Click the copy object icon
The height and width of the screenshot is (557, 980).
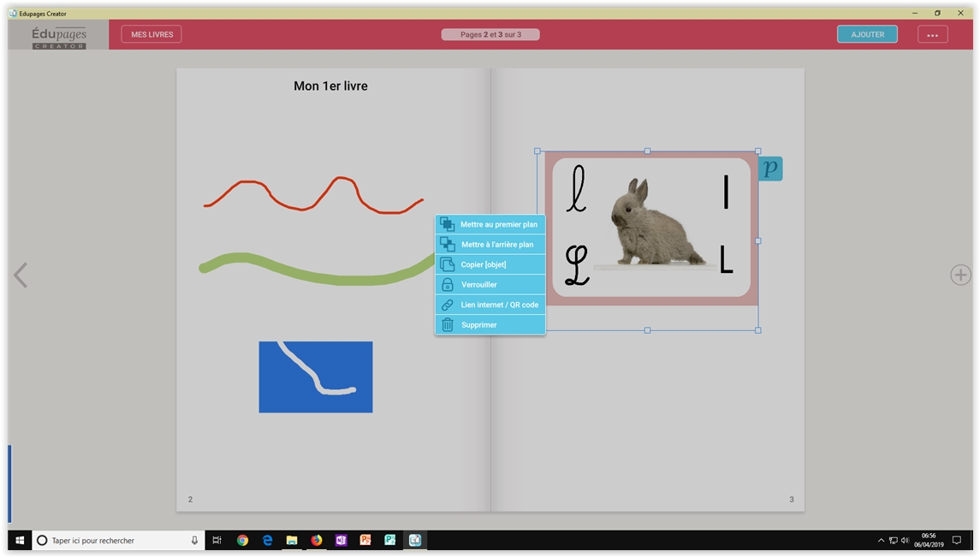pos(447,264)
